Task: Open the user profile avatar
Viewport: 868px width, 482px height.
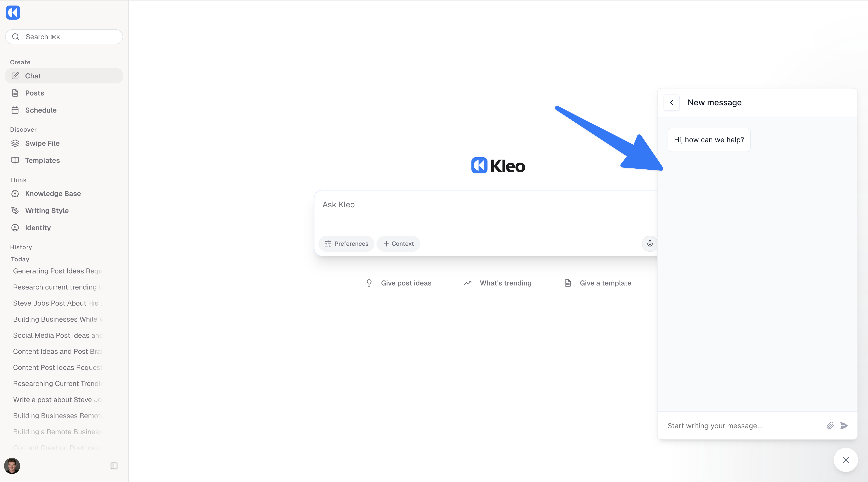Action: tap(12, 466)
